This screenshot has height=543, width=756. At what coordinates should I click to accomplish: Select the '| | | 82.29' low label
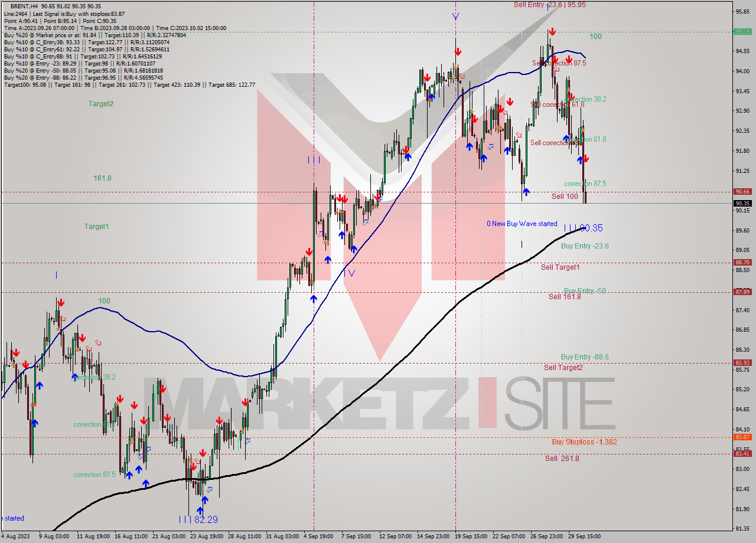(198, 519)
